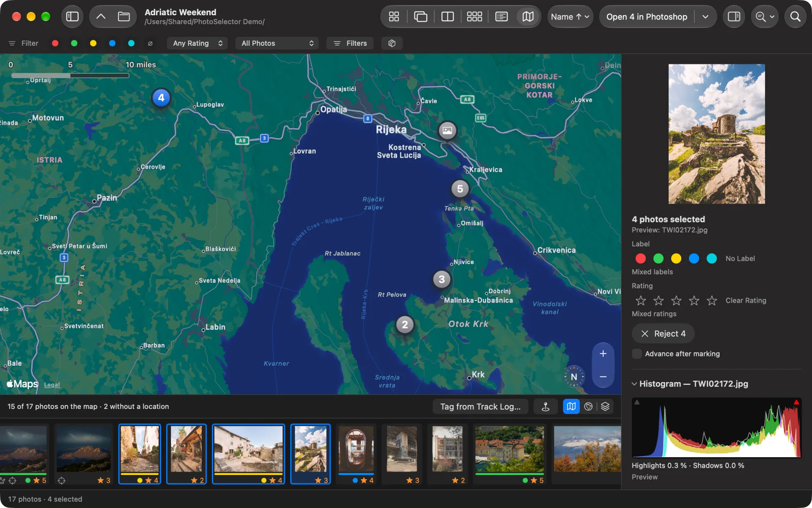Click the anchor location pin icon
This screenshot has width=812, height=508.
tap(546, 406)
